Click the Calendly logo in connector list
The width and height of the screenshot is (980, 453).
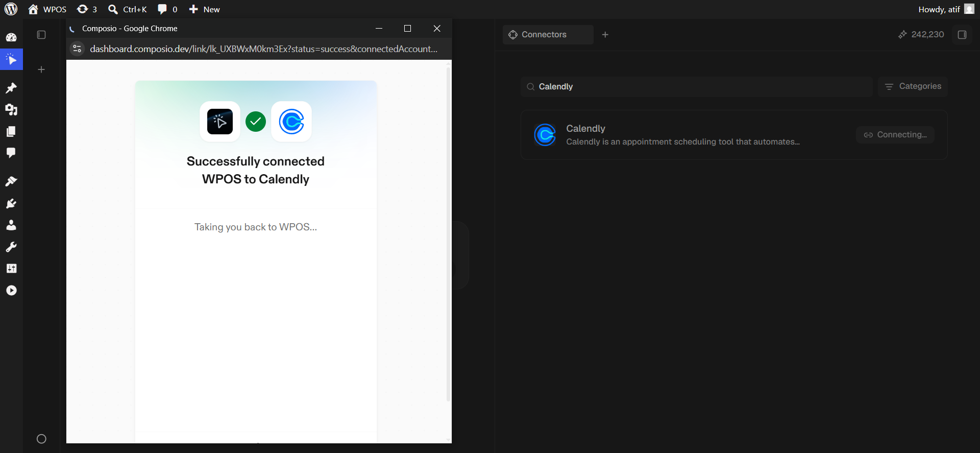pos(545,135)
